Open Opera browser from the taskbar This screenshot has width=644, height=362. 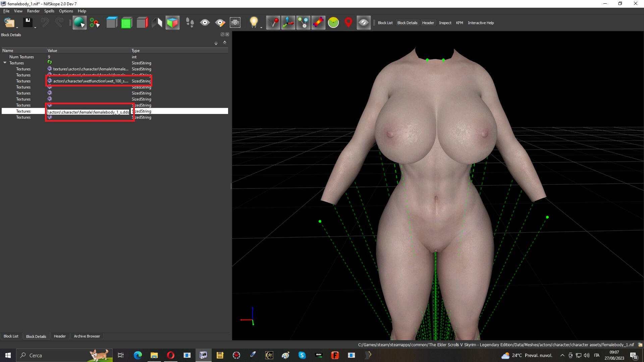coord(170,355)
